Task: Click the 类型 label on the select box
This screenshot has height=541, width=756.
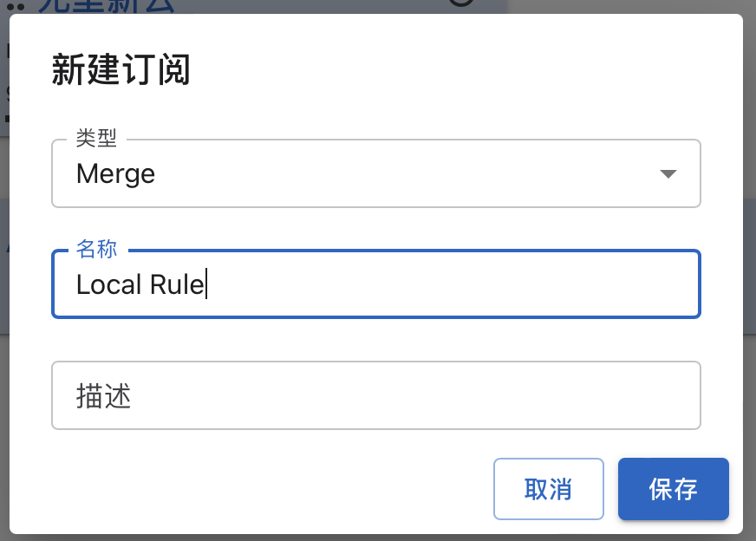Action: (96, 139)
